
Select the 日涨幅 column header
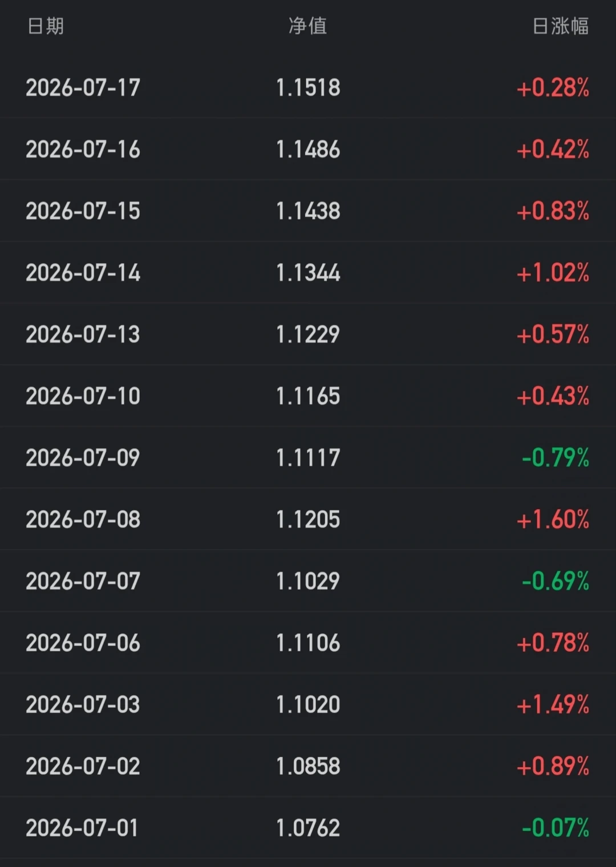(x=561, y=26)
